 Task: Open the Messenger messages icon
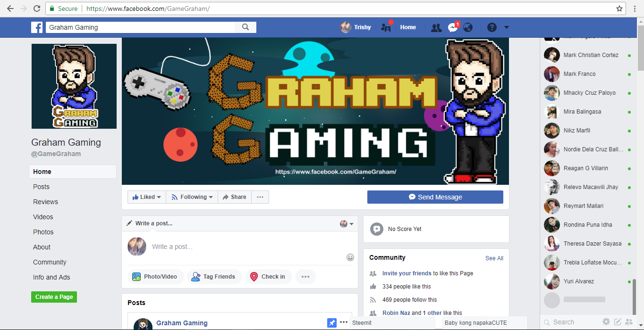452,27
